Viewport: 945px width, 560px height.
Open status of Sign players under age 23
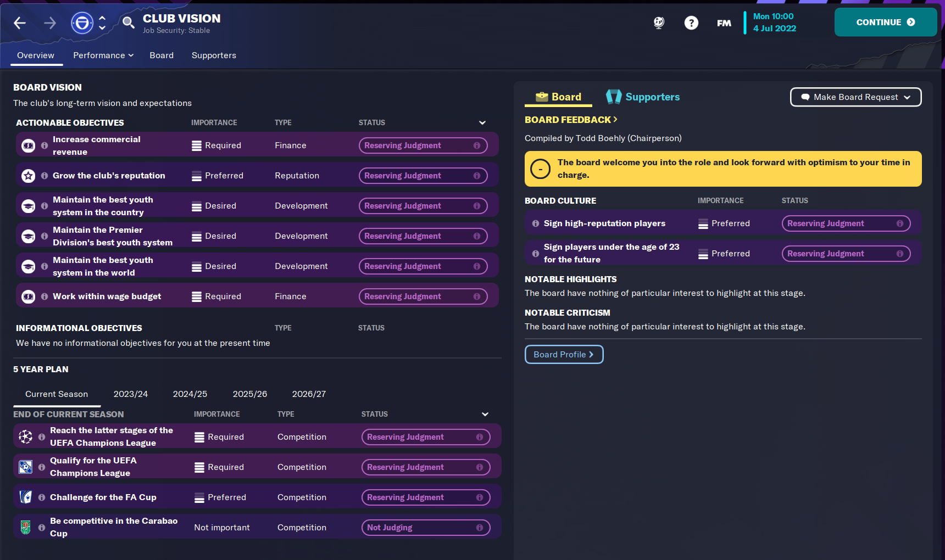point(846,254)
